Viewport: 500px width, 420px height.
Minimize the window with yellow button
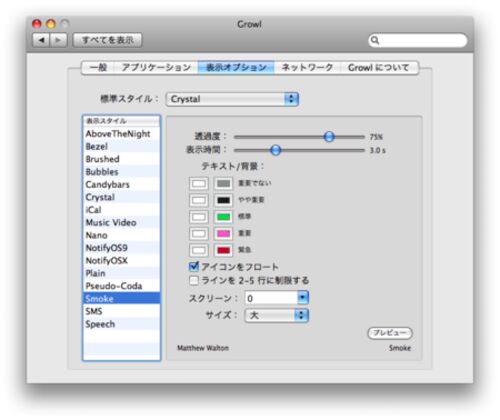tap(51, 24)
